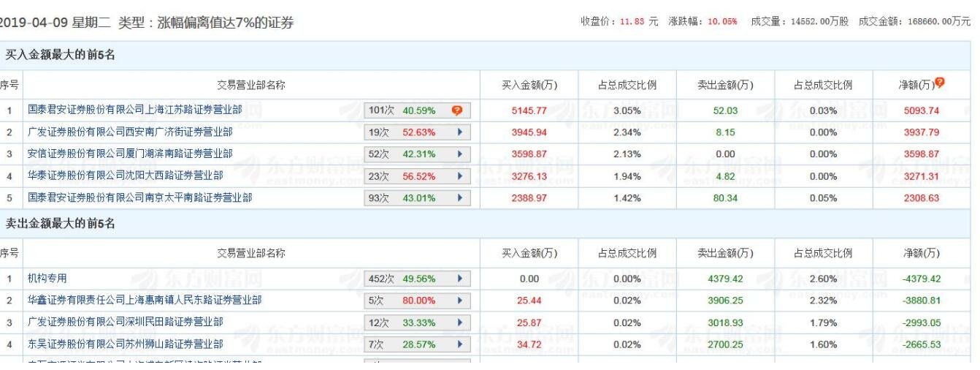Expand the 7次 28.57% arrow for 东吴证券苏州
The height and width of the screenshot is (370, 980).
pyautogui.click(x=459, y=344)
